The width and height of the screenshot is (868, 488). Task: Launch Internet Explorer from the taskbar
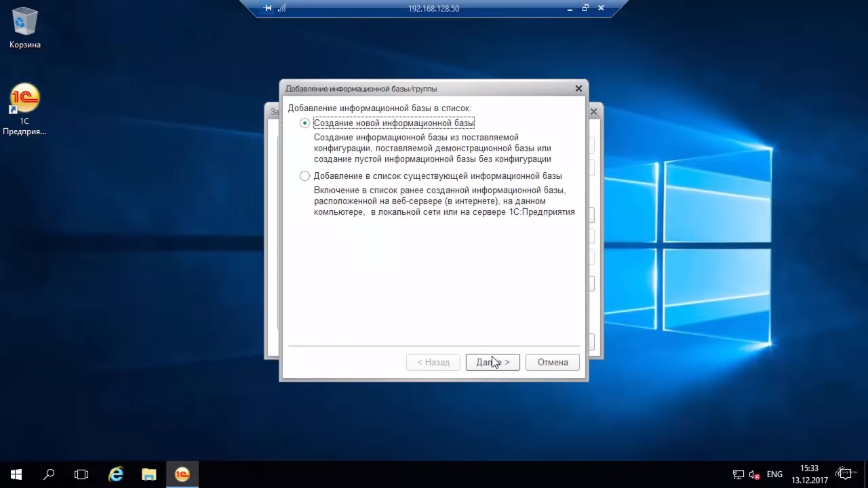click(x=116, y=474)
